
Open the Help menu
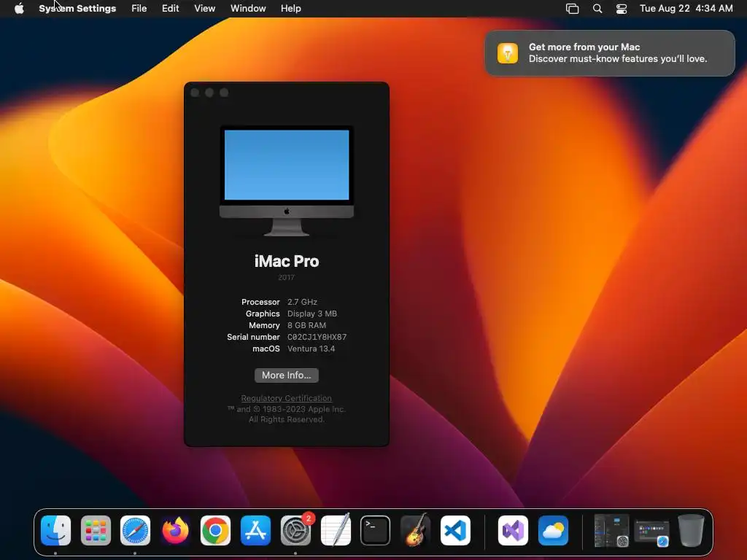pyautogui.click(x=290, y=9)
